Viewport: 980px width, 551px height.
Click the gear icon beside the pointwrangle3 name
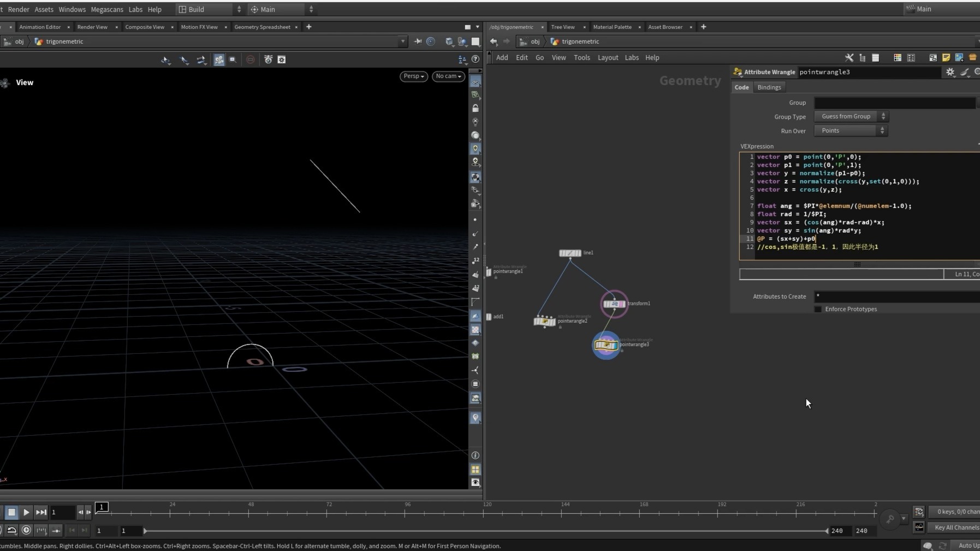tap(950, 72)
